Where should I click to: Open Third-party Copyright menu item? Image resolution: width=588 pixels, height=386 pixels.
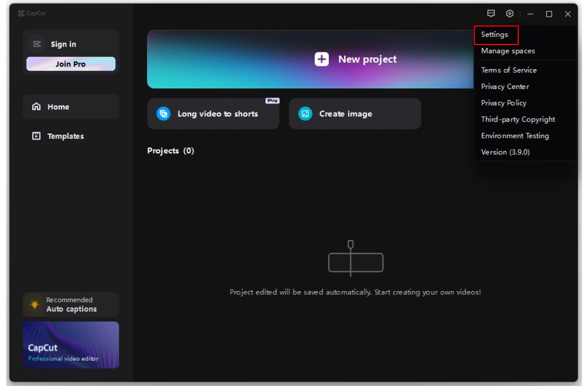[525, 120]
